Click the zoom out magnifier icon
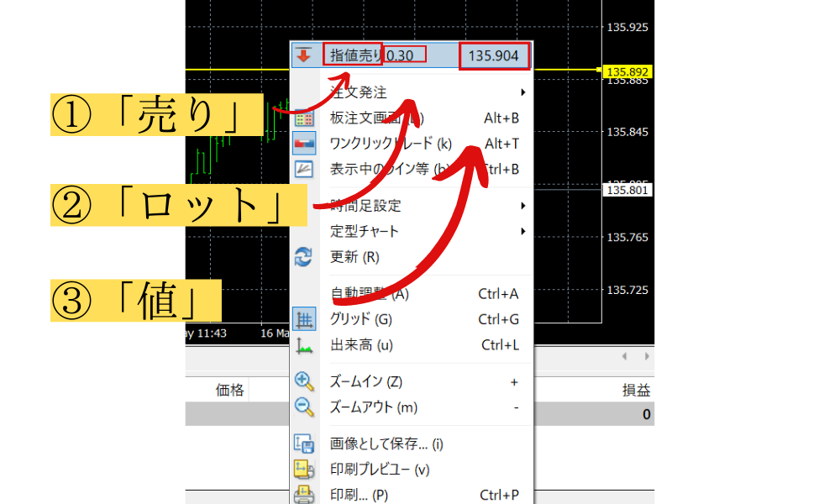This screenshot has width=840, height=504. click(x=303, y=407)
